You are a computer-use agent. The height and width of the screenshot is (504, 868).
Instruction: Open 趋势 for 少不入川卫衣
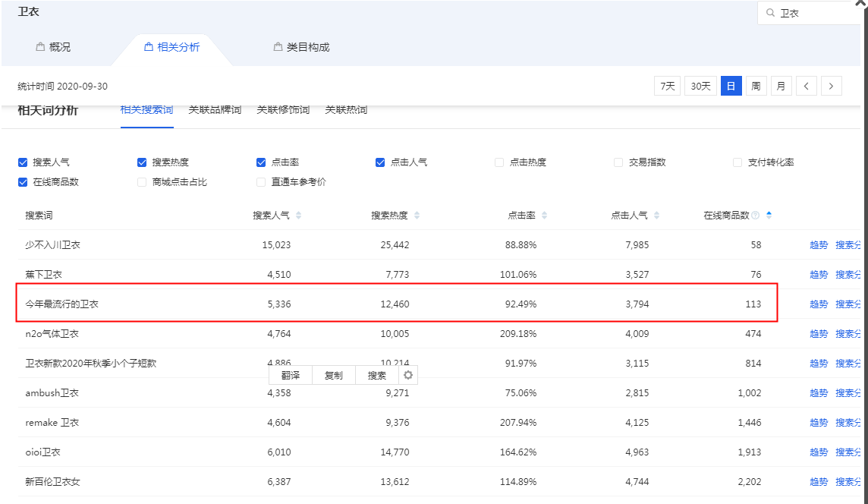click(819, 245)
